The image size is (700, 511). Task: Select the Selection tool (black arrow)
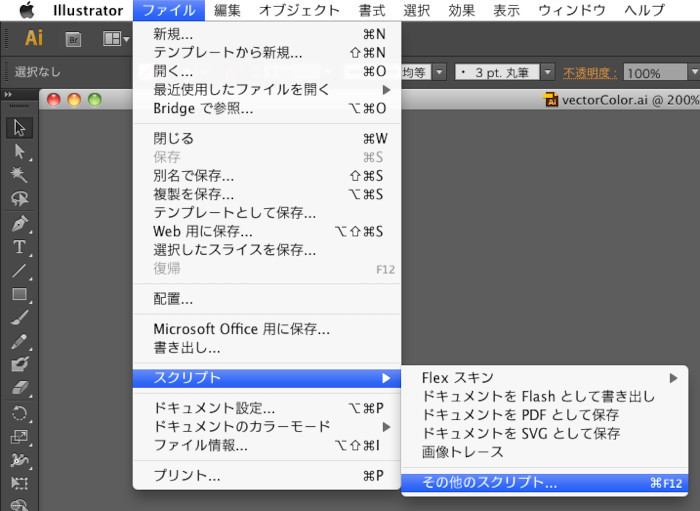(x=20, y=128)
